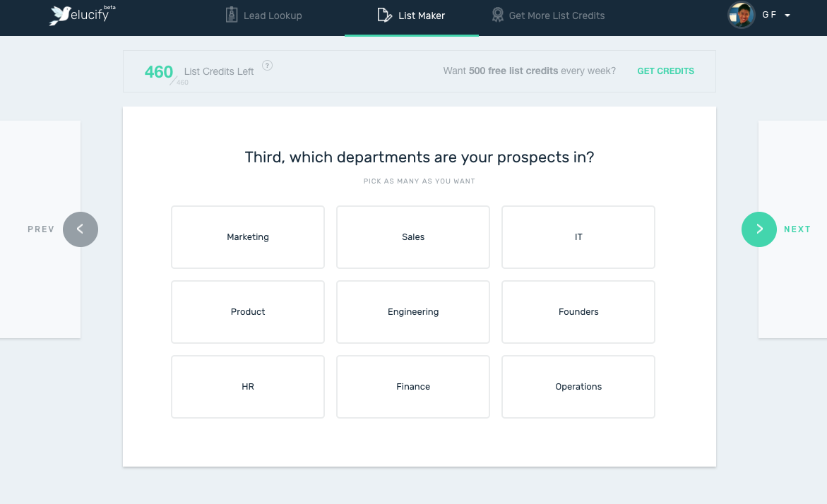Click the award ribbon credits icon

pos(497,15)
